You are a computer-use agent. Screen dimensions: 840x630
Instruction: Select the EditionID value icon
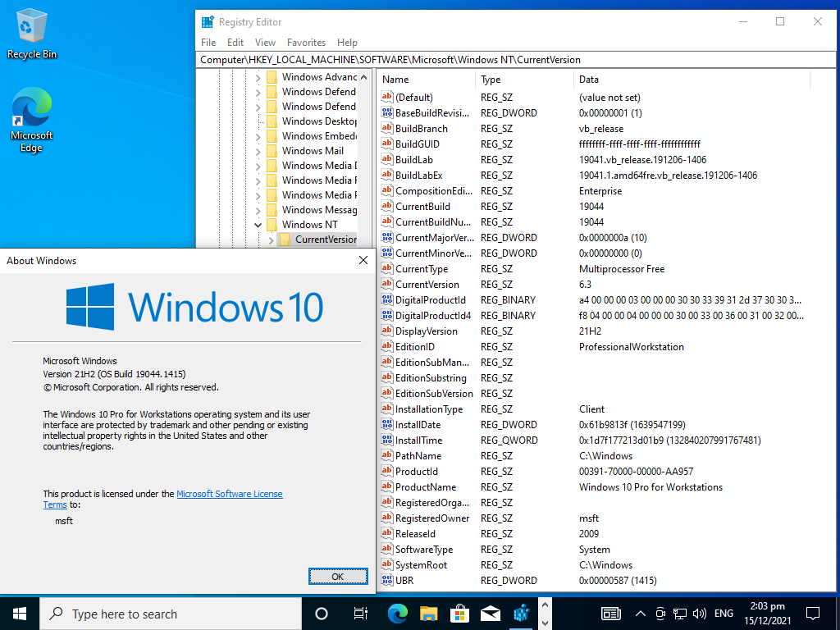pyautogui.click(x=387, y=346)
